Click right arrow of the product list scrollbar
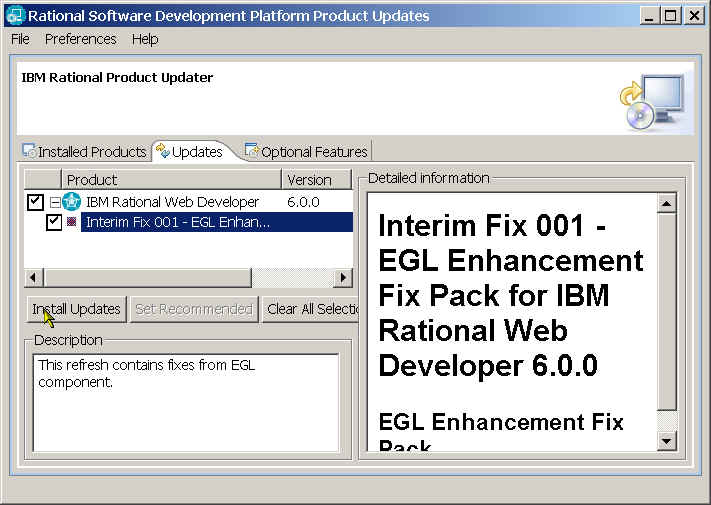Image resolution: width=711 pixels, height=505 pixels. coord(343,277)
